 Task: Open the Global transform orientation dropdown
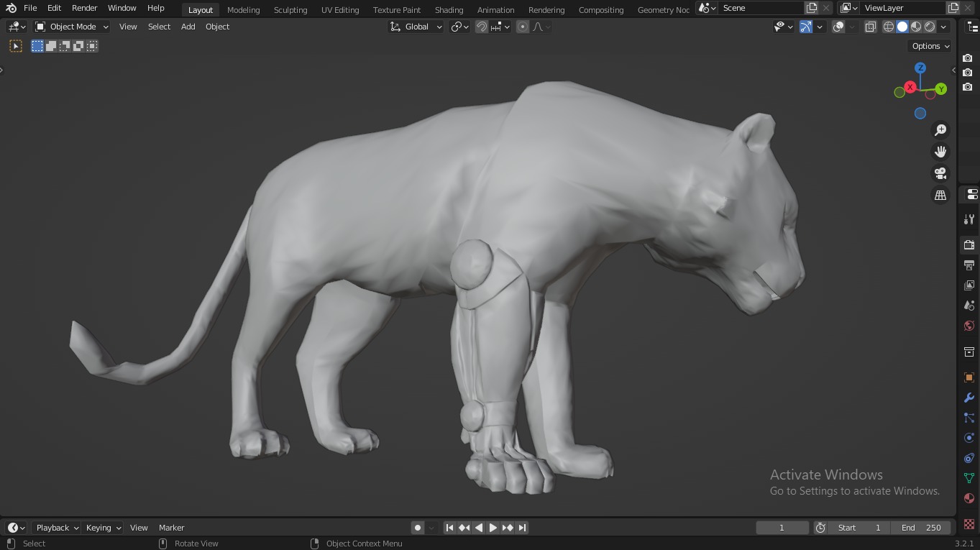click(x=416, y=27)
